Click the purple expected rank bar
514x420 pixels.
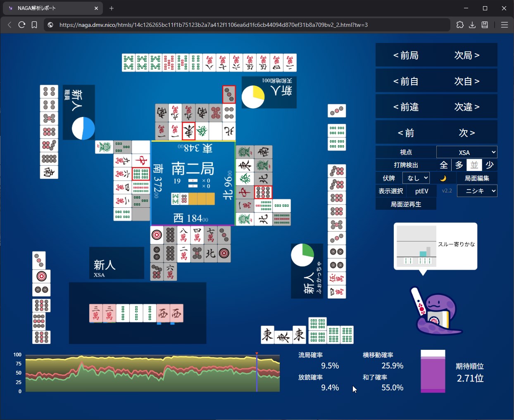pyautogui.click(x=433, y=372)
